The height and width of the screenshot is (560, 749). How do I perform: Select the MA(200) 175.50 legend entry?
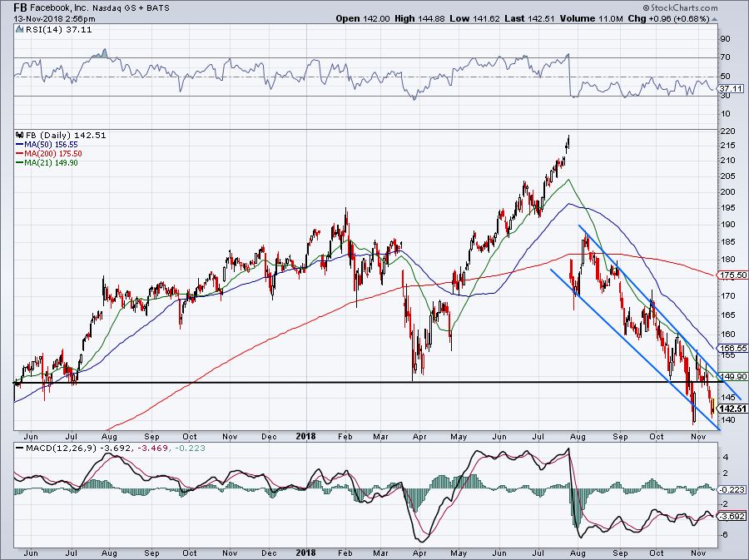tap(49, 153)
